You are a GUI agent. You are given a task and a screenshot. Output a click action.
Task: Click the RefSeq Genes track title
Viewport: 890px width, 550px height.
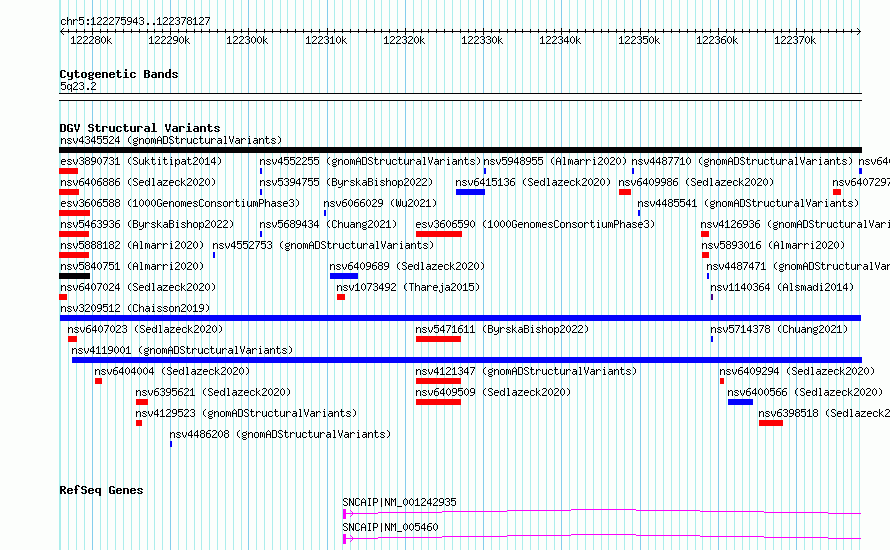click(101, 490)
